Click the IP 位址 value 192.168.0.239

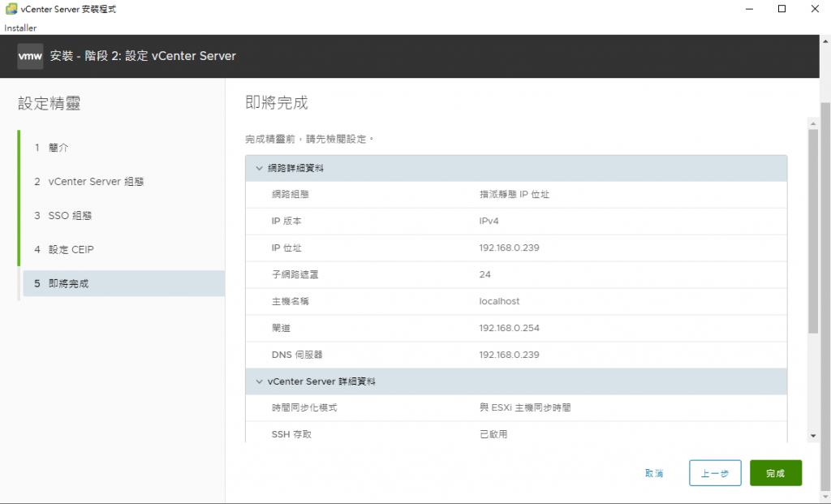coord(510,248)
